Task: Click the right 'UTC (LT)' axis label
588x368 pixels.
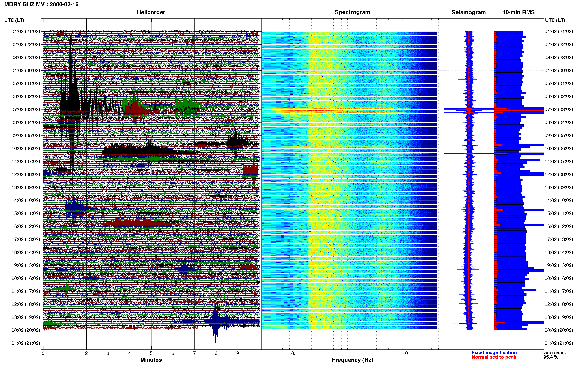Action: [x=555, y=20]
